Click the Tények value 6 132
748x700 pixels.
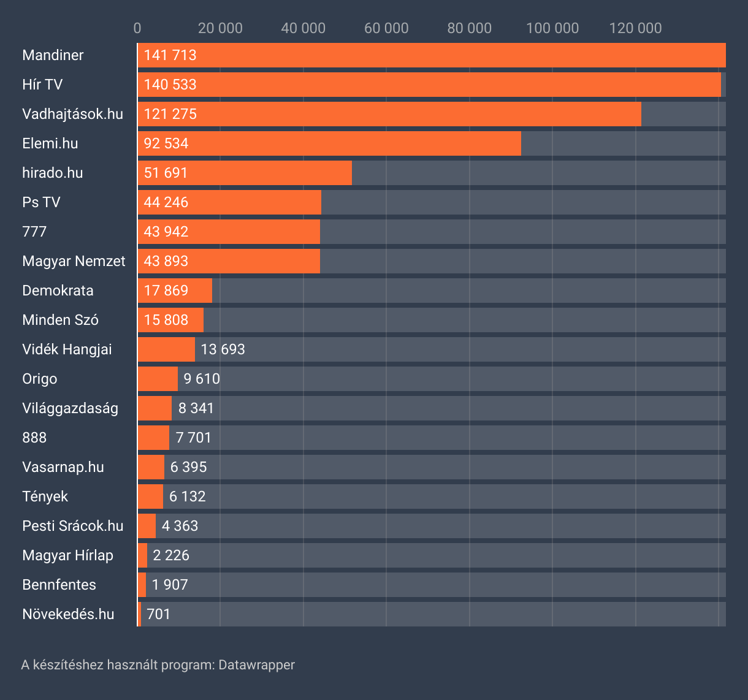187,496
